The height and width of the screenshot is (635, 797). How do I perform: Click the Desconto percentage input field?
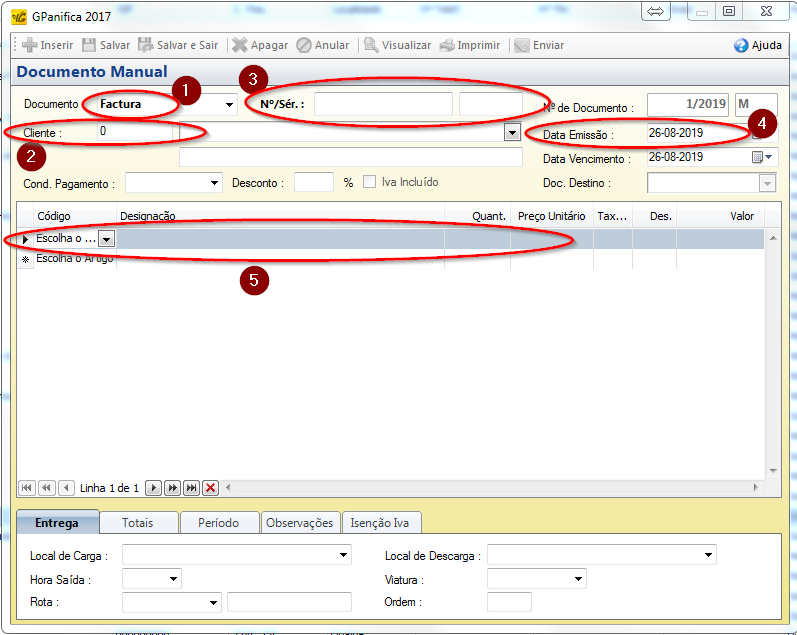313,183
